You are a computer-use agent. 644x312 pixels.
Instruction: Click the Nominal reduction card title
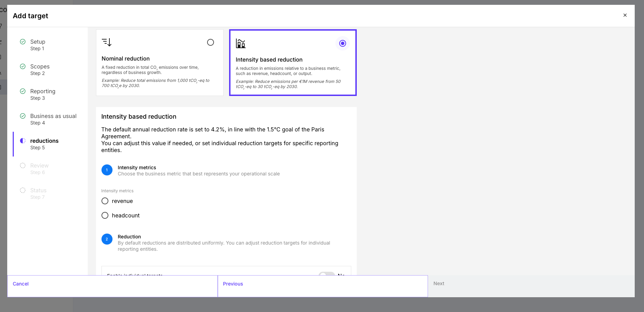click(x=126, y=58)
